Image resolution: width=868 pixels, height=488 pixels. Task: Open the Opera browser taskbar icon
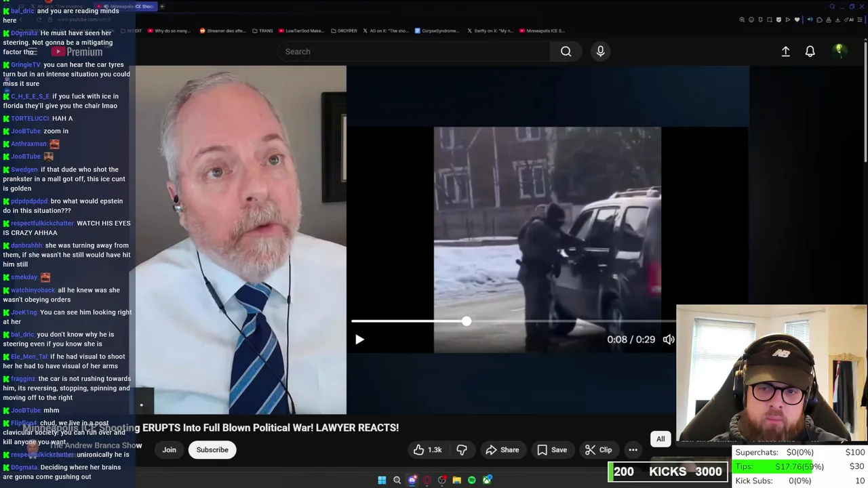tap(427, 480)
